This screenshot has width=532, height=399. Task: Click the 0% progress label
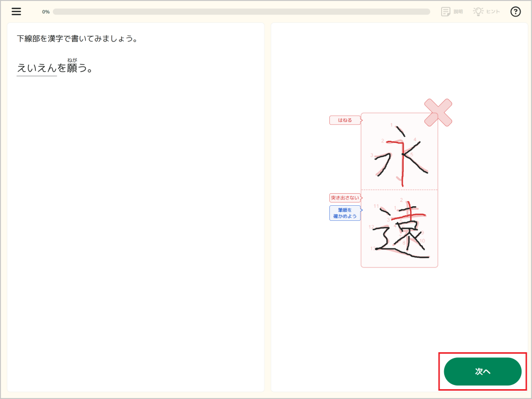pos(46,12)
